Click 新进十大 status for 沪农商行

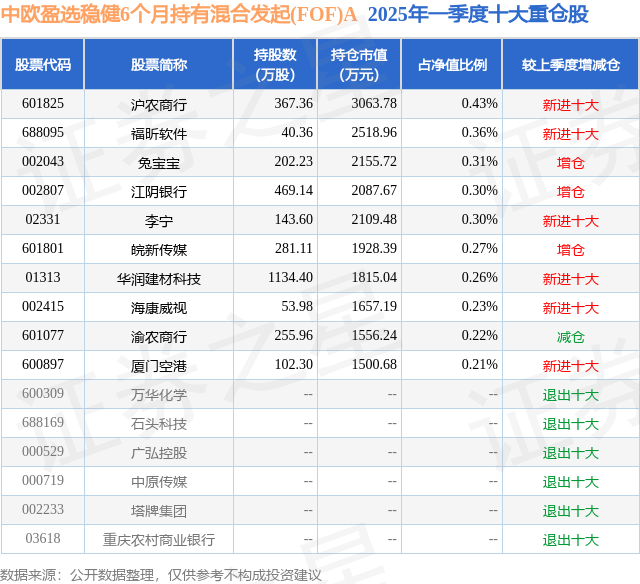click(571, 105)
